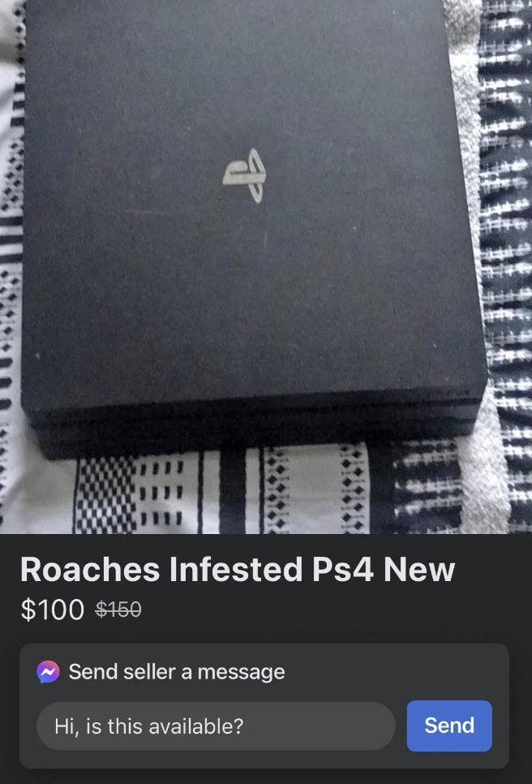Focus the "Hi, is this available?" message field
The width and height of the screenshot is (532, 784).
(216, 726)
